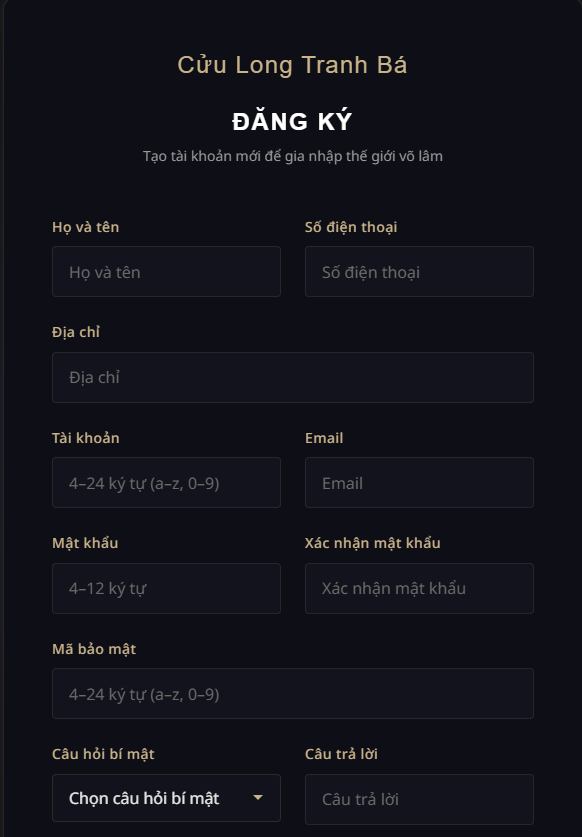Click the 'Cửu Long Tranh Bá' site title
Screen dimensions: 582x837
click(292, 65)
